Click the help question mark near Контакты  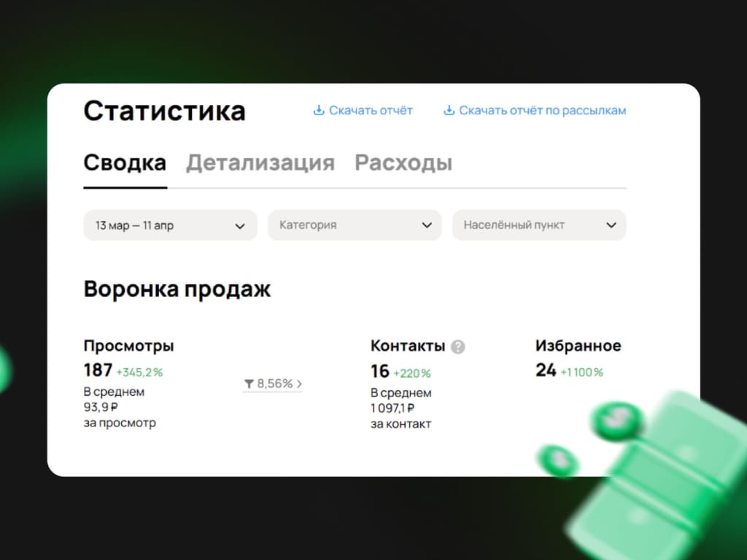point(458,346)
